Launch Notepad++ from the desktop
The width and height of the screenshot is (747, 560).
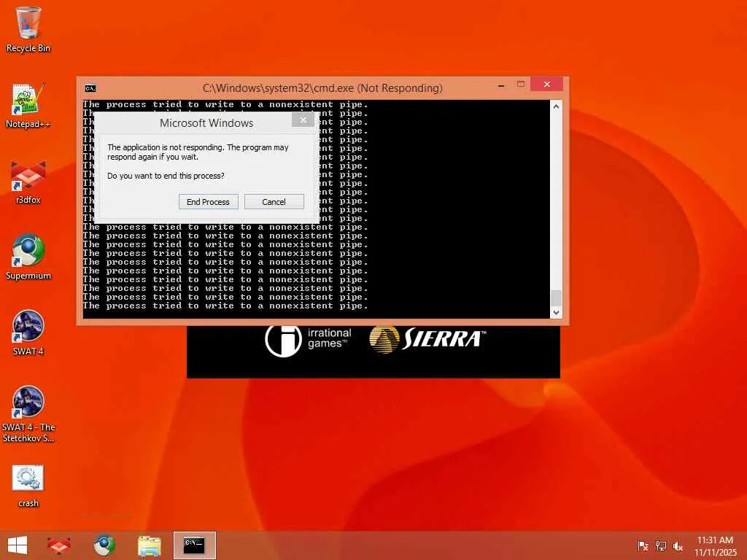tap(28, 106)
